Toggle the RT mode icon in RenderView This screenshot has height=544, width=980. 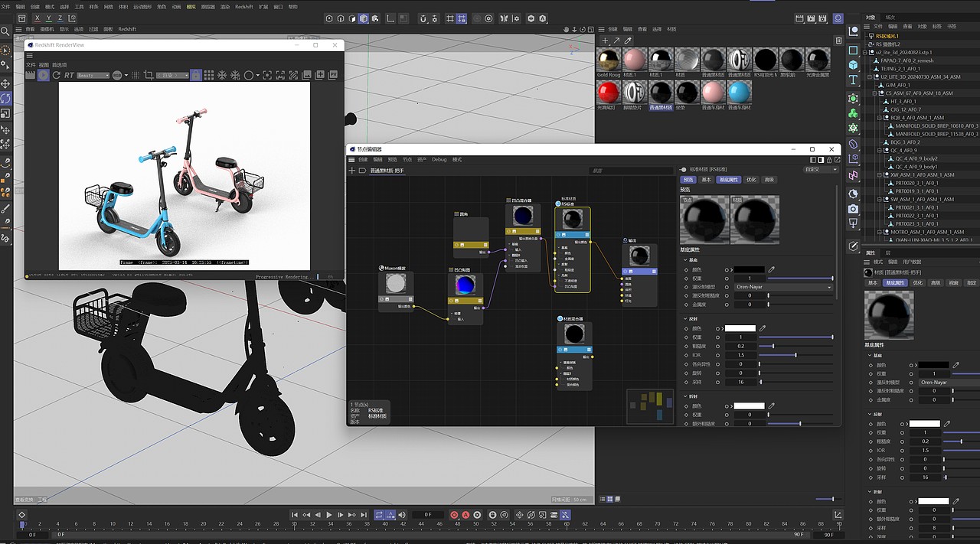[69, 75]
